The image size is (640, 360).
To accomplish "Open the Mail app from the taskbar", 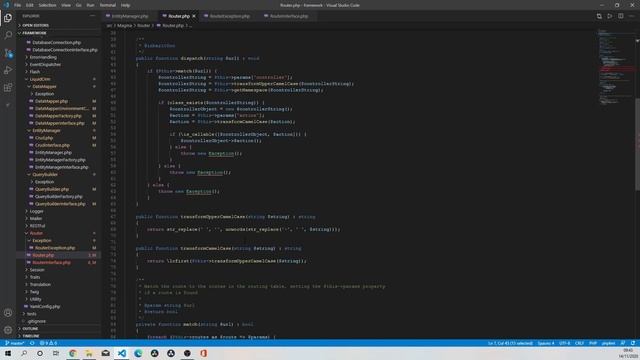I will point(105,353).
